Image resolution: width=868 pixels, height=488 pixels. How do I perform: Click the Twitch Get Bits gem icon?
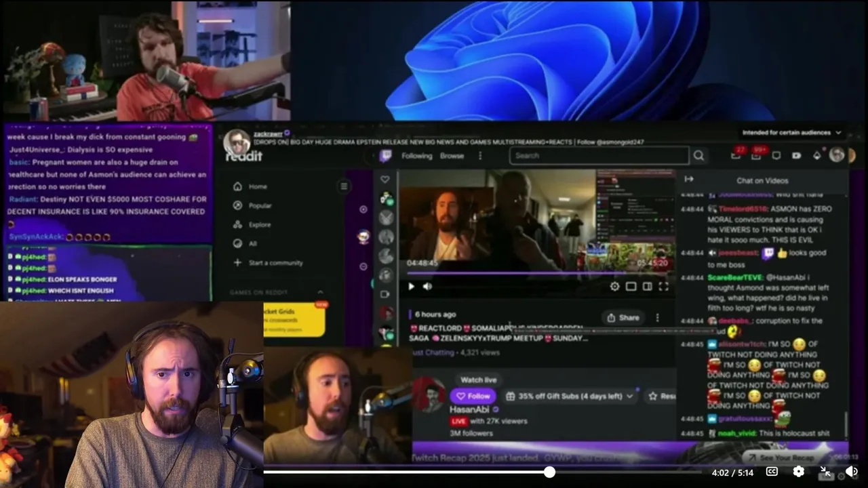816,155
